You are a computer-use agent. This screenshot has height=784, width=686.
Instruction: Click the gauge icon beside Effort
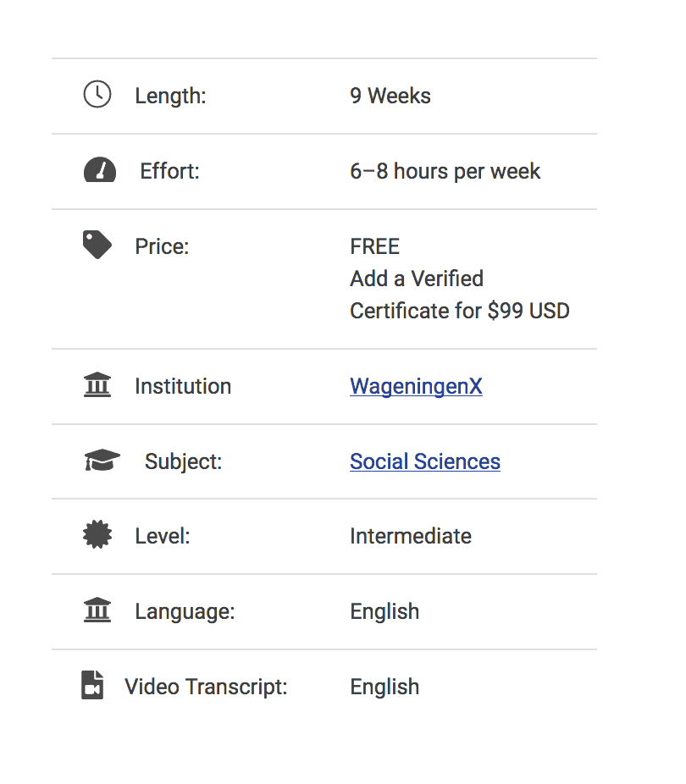[x=100, y=171]
